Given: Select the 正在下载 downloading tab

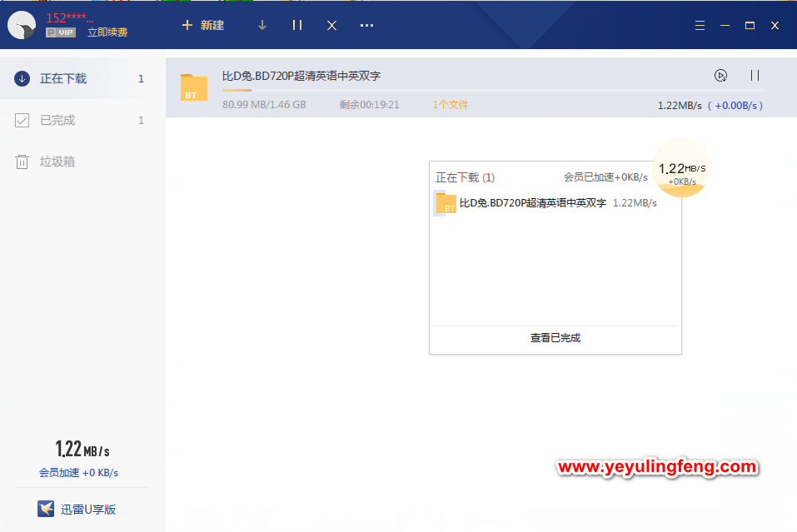Looking at the screenshot, I should (82, 79).
